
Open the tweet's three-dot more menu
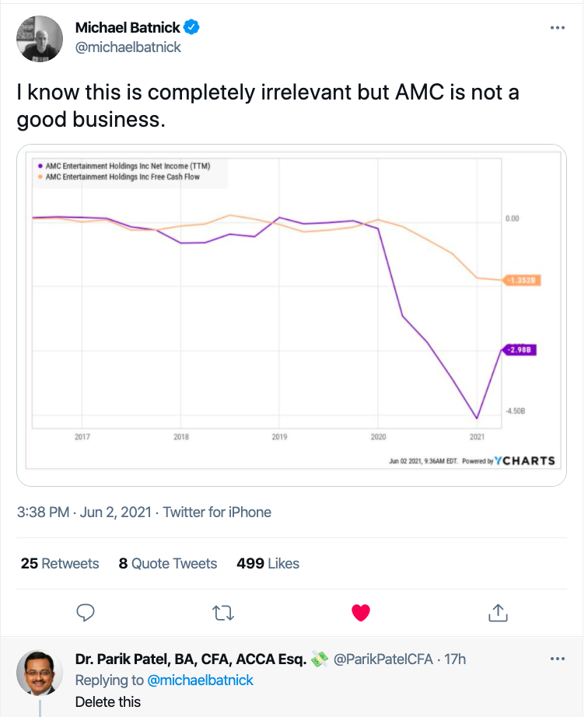click(557, 28)
